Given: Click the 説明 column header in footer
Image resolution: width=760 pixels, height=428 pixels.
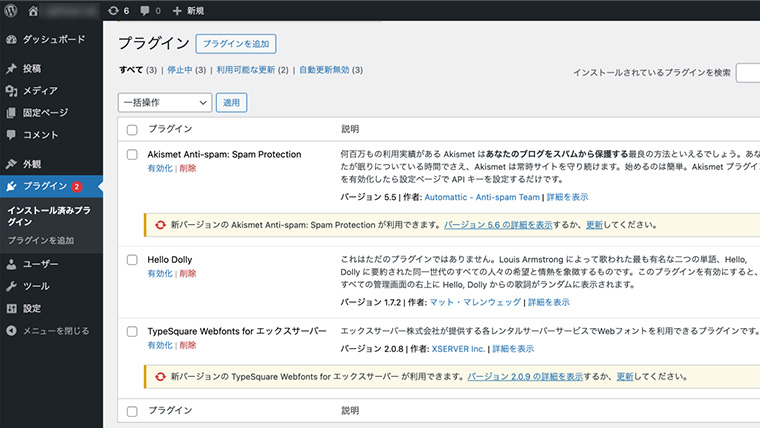Looking at the screenshot, I should click(x=350, y=411).
